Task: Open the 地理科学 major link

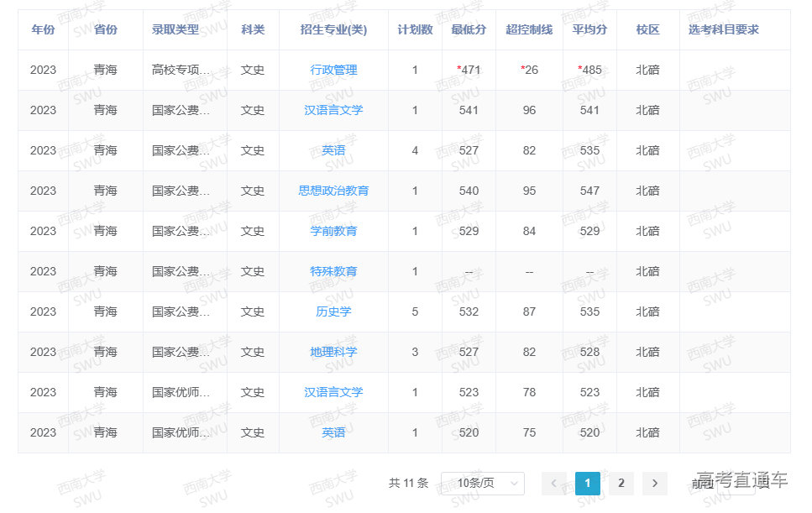Action: [x=333, y=352]
